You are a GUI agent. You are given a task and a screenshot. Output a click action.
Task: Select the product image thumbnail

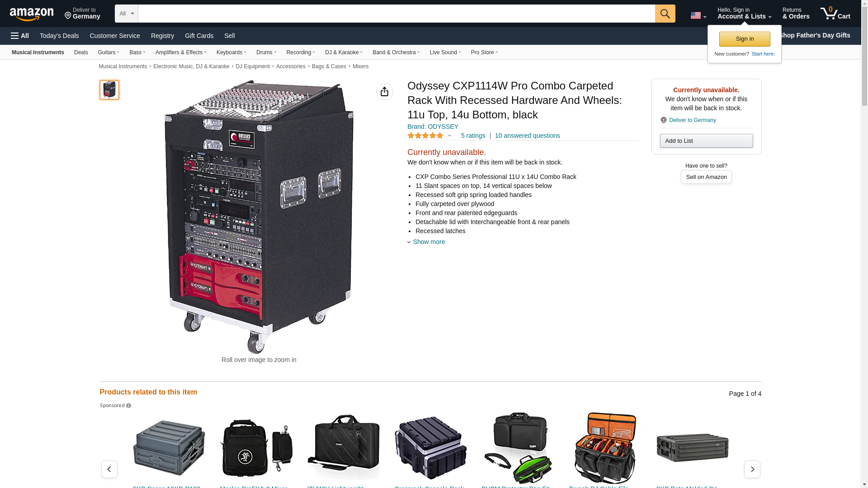pyautogui.click(x=109, y=90)
